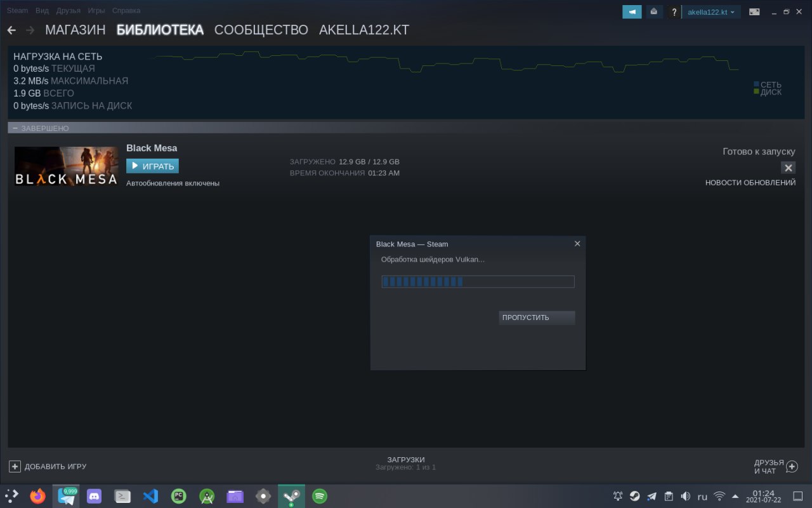This screenshot has height=508, width=812.
Task: Switch to Big Picture mode icon
Action: [754, 11]
